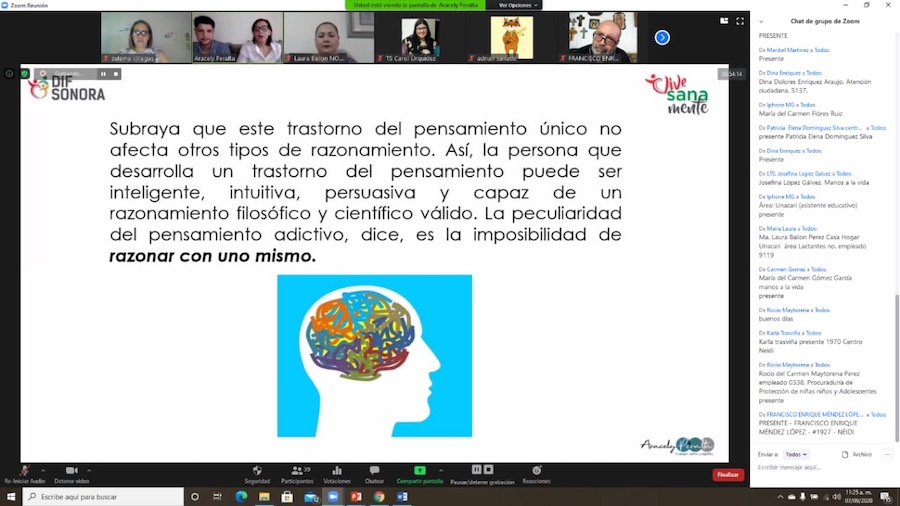Image resolution: width=900 pixels, height=506 pixels.
Task: Toggle Pausar/detener grabación recording control
Action: pyautogui.click(x=482, y=471)
